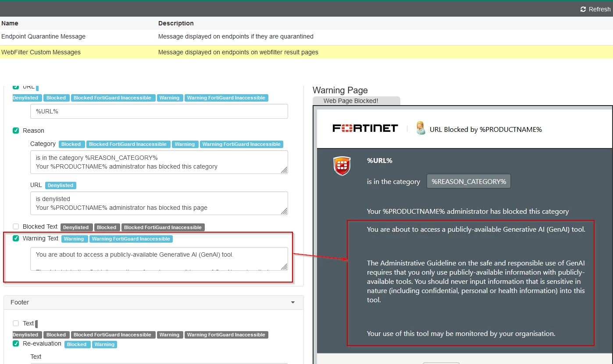The image size is (613, 364).
Task: Click Warning tag beside Warning Text
Action: click(x=74, y=239)
